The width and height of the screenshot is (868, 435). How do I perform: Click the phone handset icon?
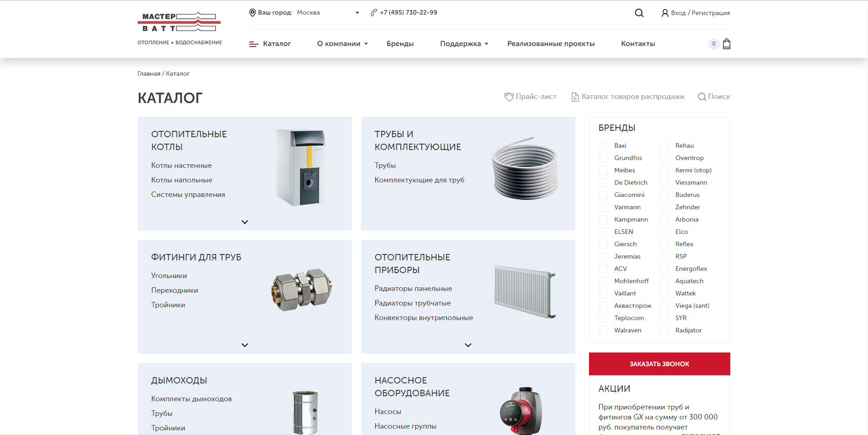tap(374, 13)
